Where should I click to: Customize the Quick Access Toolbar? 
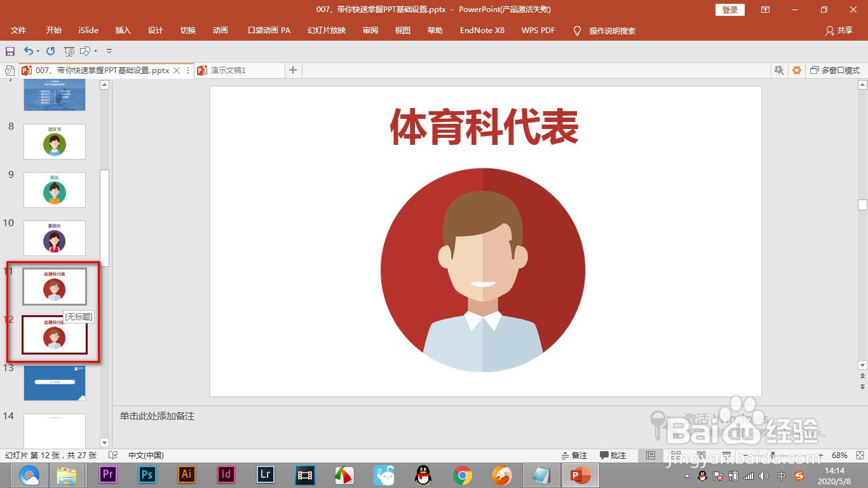tap(109, 51)
